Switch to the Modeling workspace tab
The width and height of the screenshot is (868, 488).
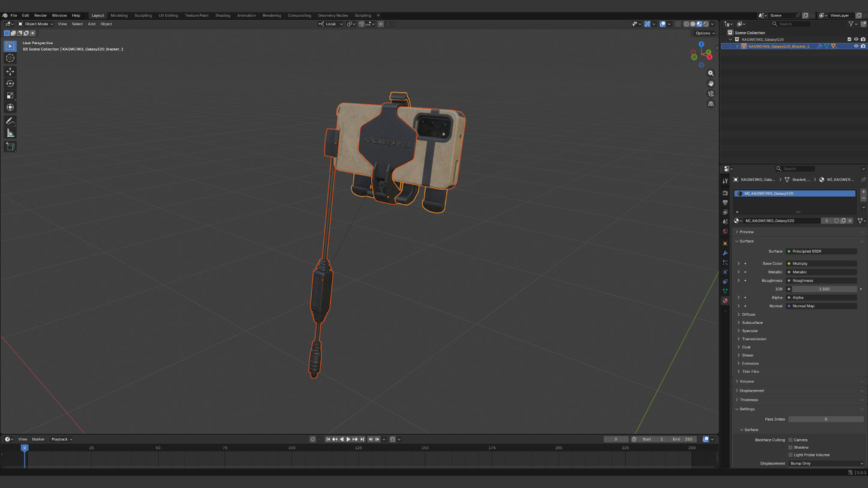tap(119, 16)
